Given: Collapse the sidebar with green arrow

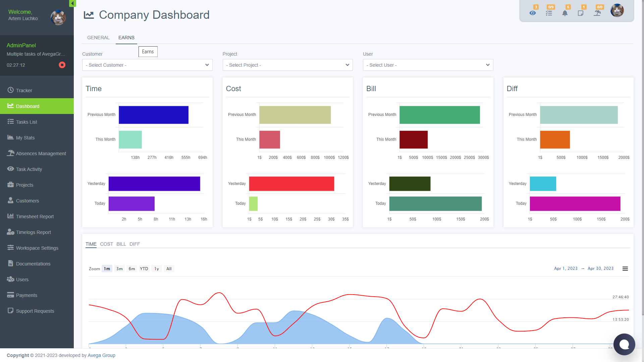Looking at the screenshot, I should point(72,3).
